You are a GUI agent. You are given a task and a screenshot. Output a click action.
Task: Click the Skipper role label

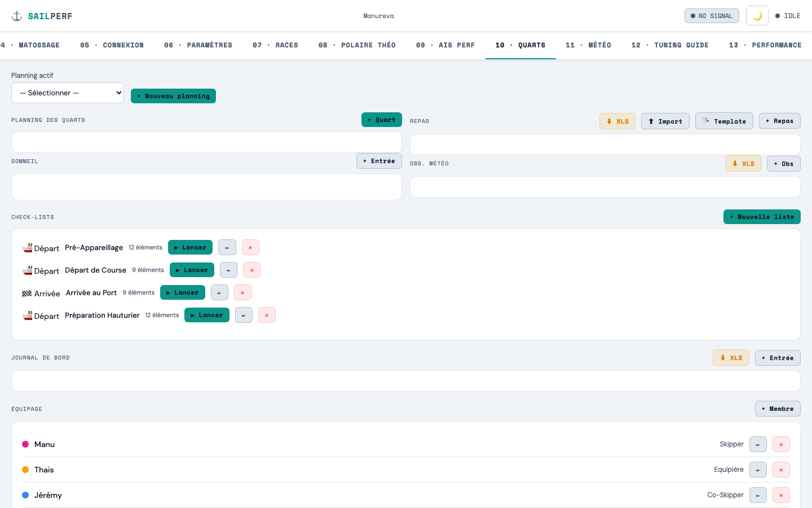[731, 444]
